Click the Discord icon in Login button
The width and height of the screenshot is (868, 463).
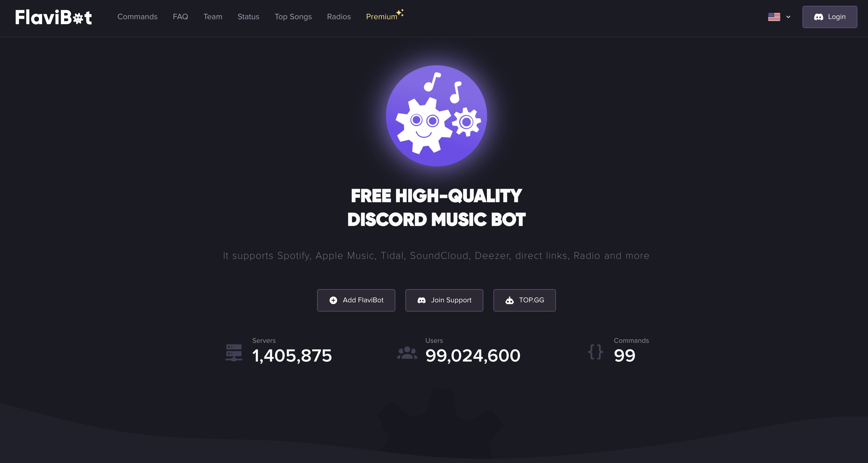pyautogui.click(x=818, y=17)
